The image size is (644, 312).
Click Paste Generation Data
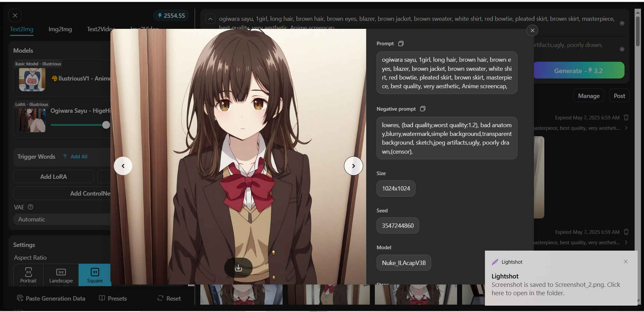(x=51, y=298)
